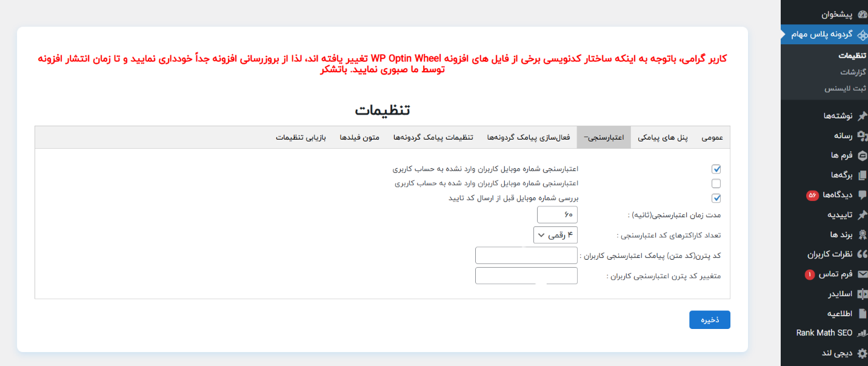Open the گزارشات submenu link
Viewport: 868px width, 366px height.
point(853,72)
